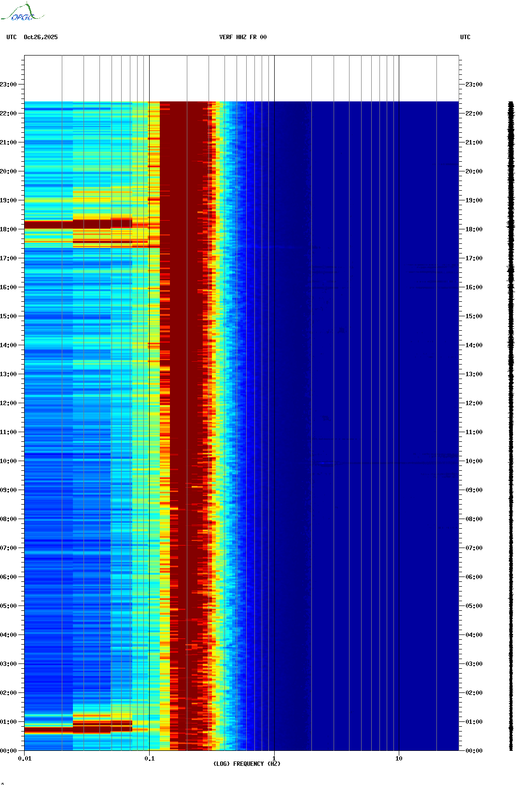The height and width of the screenshot is (789, 532).
Task: Click the 06:00 label on the left axis
Action: point(8,577)
